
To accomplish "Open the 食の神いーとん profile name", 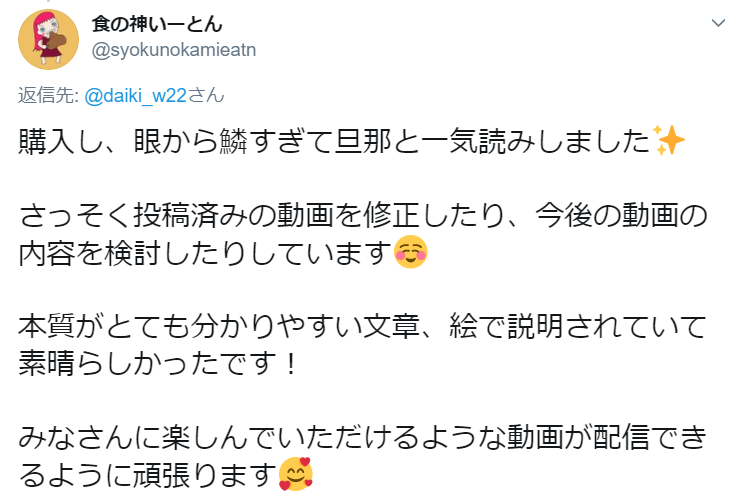I will (x=157, y=24).
